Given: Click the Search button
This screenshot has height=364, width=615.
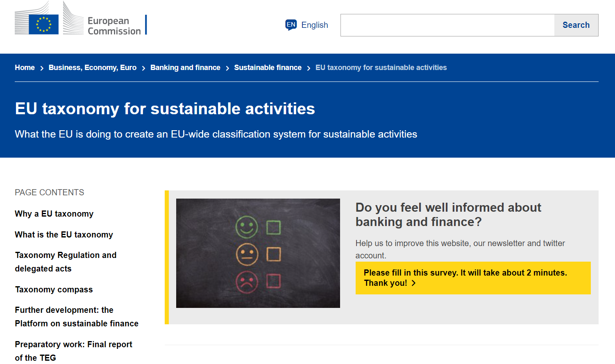Looking at the screenshot, I should (576, 25).
